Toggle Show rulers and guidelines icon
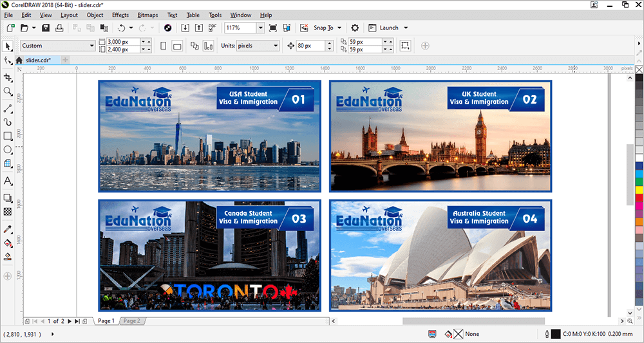Screen dimensions: 644x343 [287, 28]
